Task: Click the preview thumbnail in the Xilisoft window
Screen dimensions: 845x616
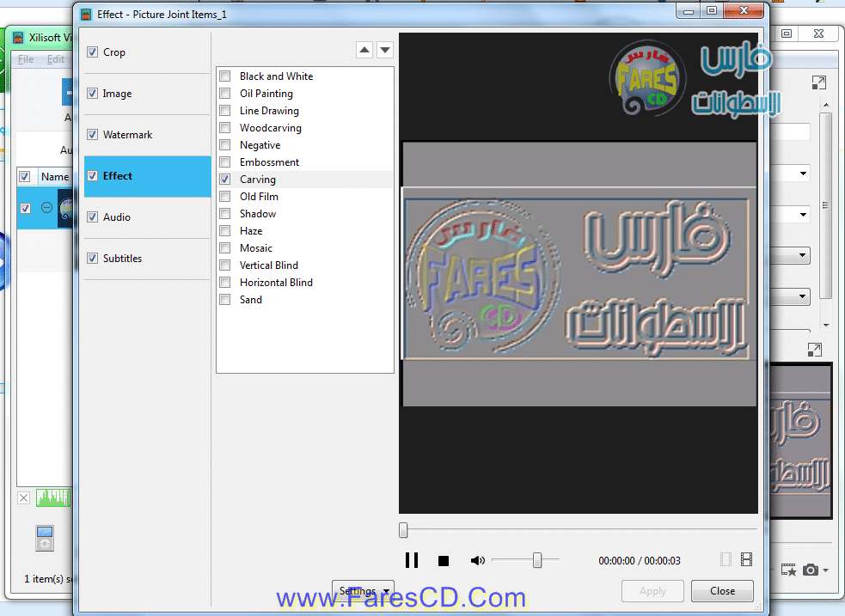Action: point(801,442)
